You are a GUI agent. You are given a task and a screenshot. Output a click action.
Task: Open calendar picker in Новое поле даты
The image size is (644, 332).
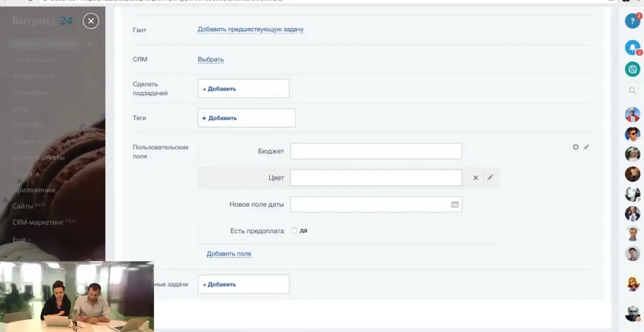click(x=454, y=205)
